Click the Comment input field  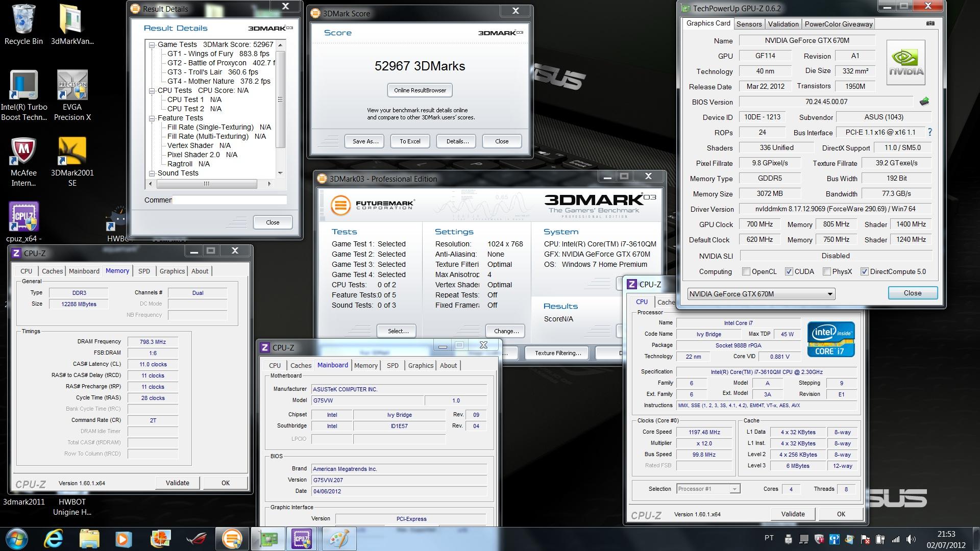pyautogui.click(x=229, y=200)
